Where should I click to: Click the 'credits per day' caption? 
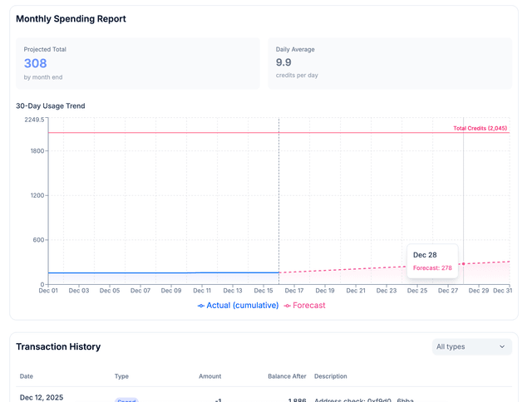pos(297,76)
